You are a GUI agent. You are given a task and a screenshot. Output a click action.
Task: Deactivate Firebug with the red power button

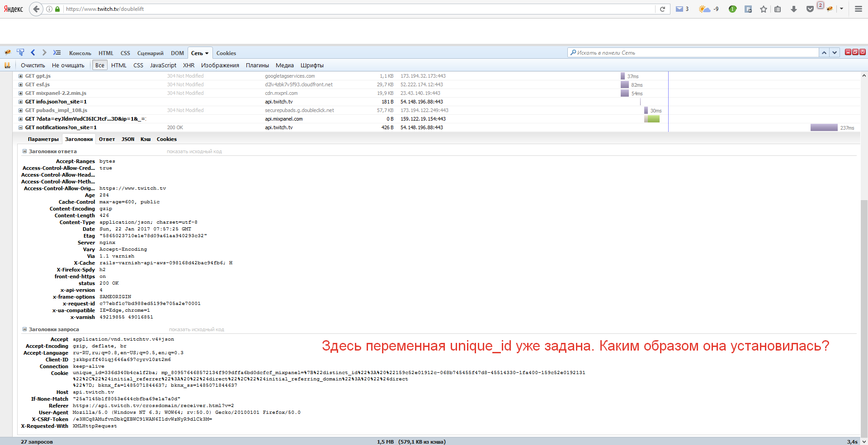tap(863, 52)
